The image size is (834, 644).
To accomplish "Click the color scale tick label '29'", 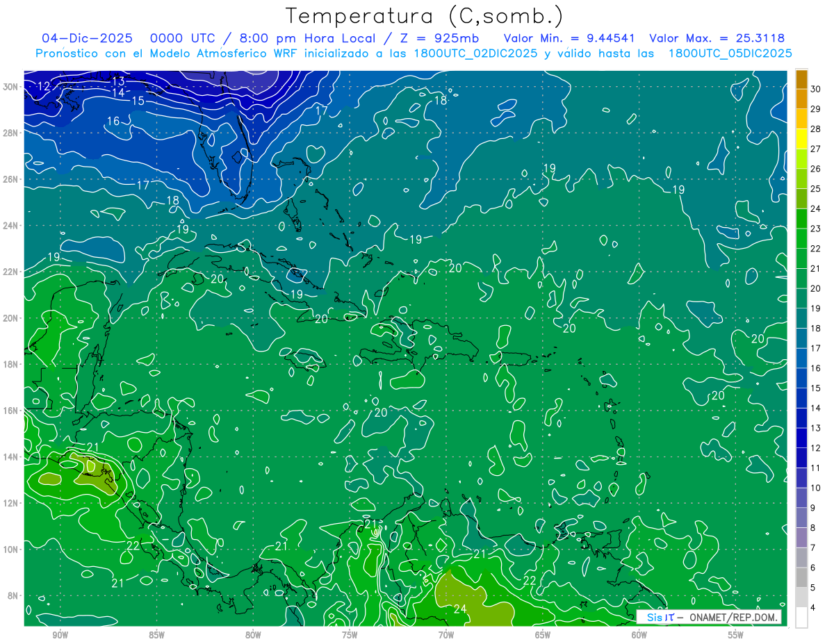I will tap(816, 109).
